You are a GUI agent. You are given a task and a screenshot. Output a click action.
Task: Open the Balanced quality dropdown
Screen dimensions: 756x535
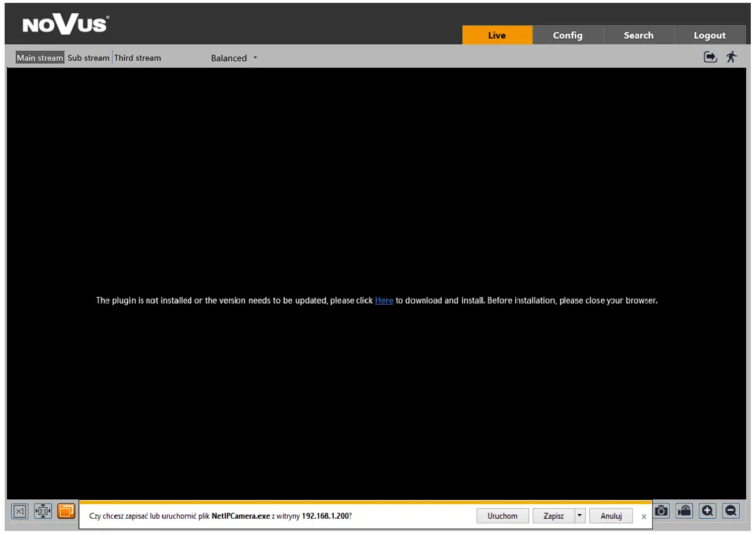233,58
